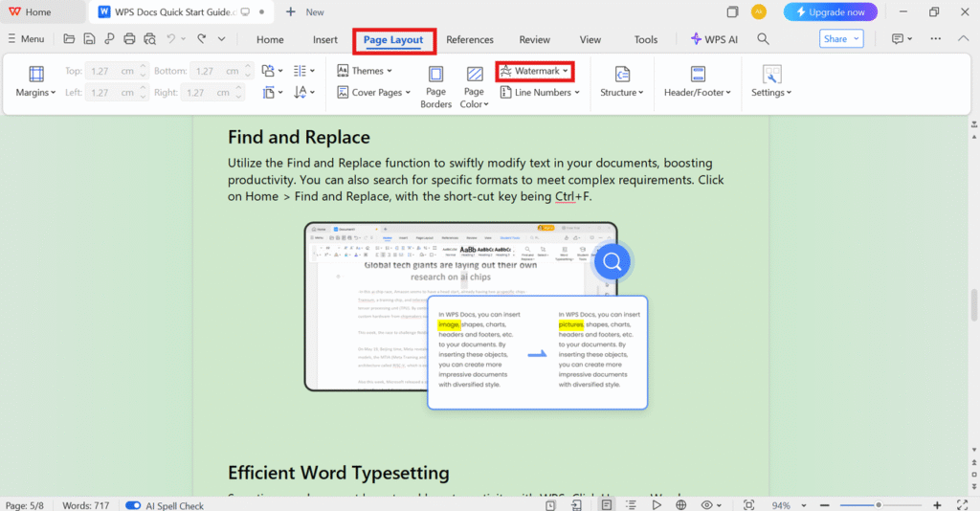Switch to Web Layout globe icon
This screenshot has height=511, width=980.
click(681, 504)
